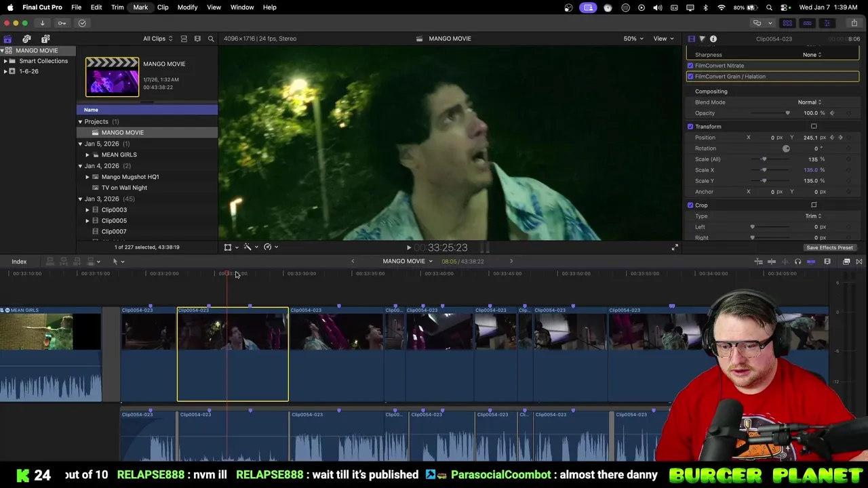This screenshot has height=488, width=868.
Task: Click Save Effects Preset button
Action: tap(829, 248)
